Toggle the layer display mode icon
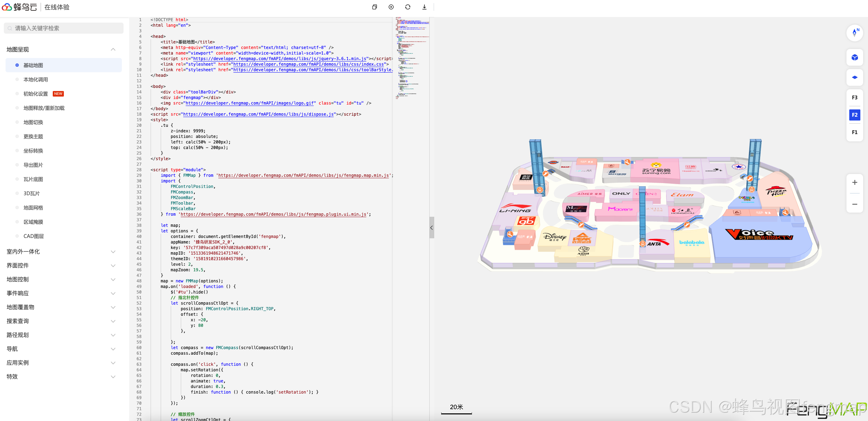Screen dimensions: 868x421 tap(854, 77)
